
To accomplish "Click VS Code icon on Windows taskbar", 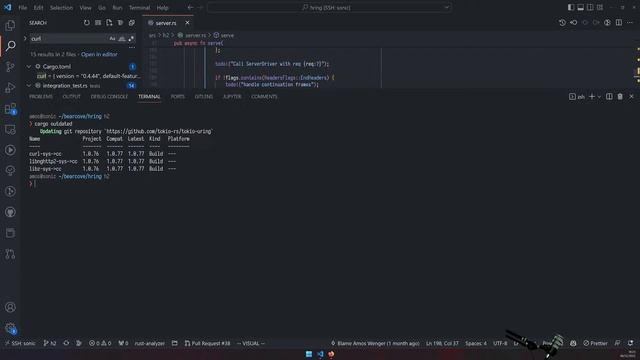I will point(320,354).
